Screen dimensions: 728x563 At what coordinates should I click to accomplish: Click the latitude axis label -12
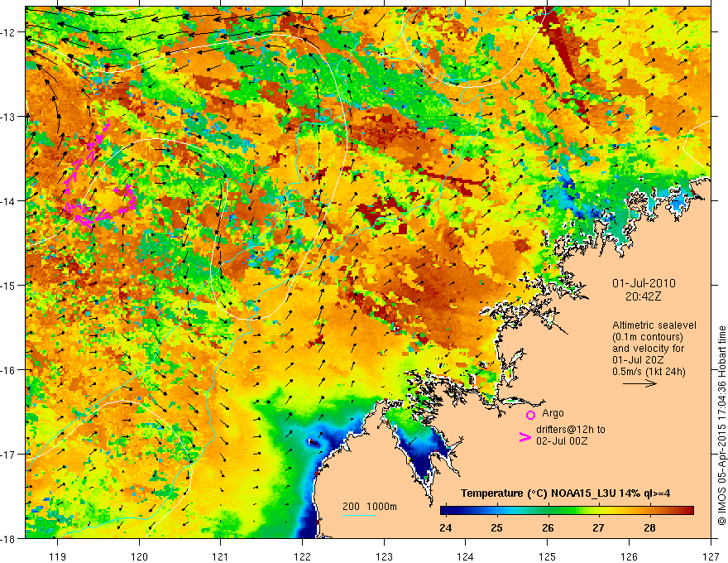point(8,32)
